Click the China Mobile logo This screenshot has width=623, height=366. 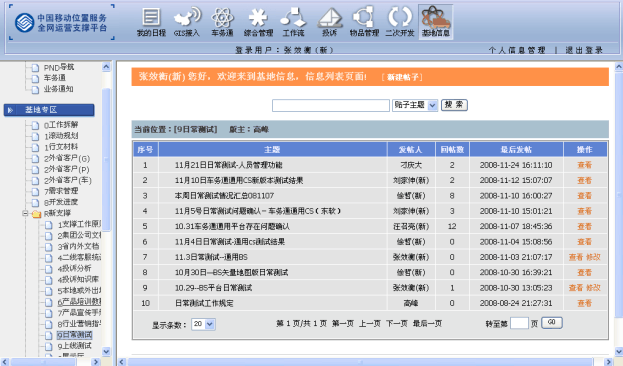[x=24, y=23]
